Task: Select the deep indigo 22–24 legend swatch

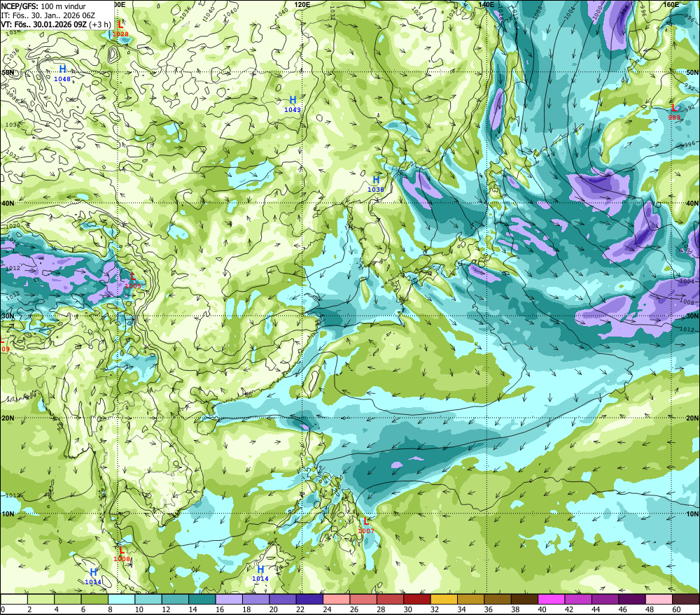Action: coord(309,599)
